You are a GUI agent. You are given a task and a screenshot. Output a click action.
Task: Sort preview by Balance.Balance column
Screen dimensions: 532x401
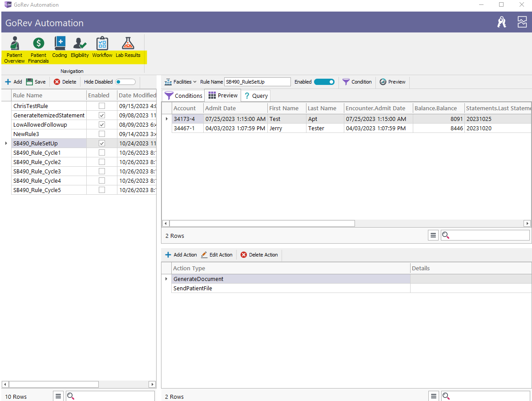438,108
